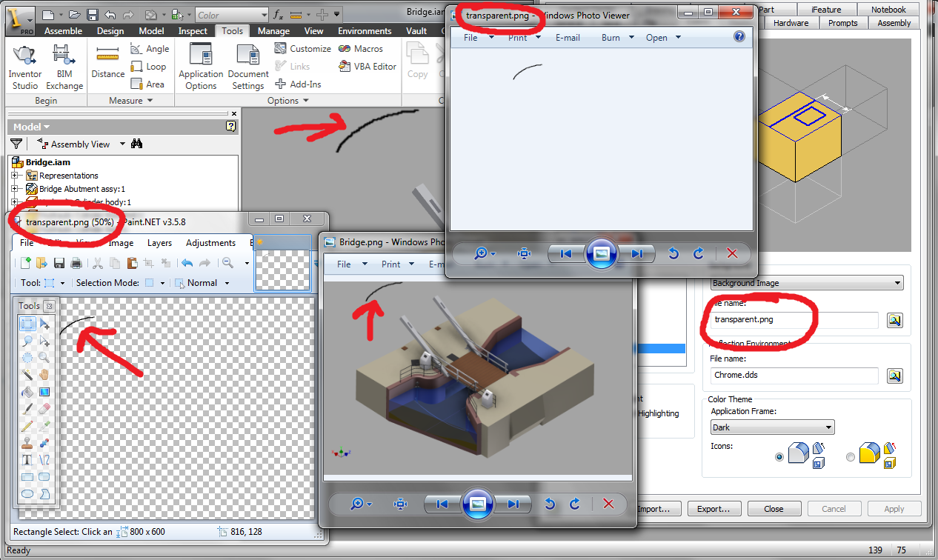The image size is (938, 560).
Task: Select the Pencil tool in Paint.NET
Action: point(27,426)
